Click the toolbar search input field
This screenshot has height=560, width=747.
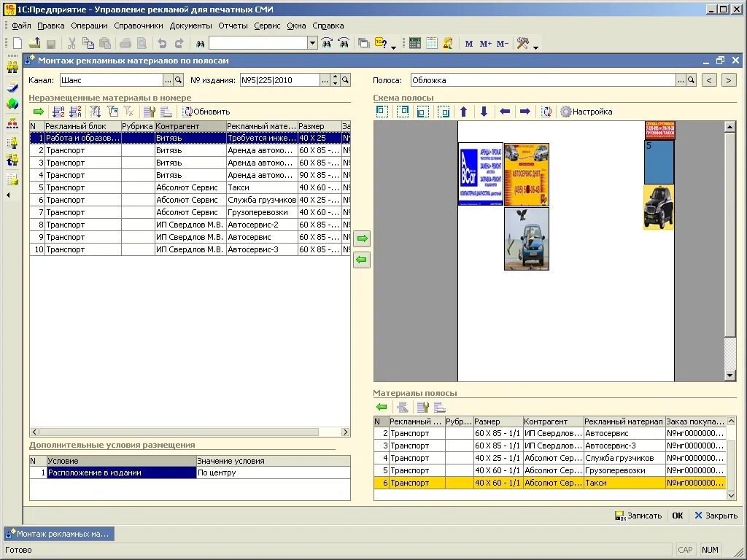point(258,43)
